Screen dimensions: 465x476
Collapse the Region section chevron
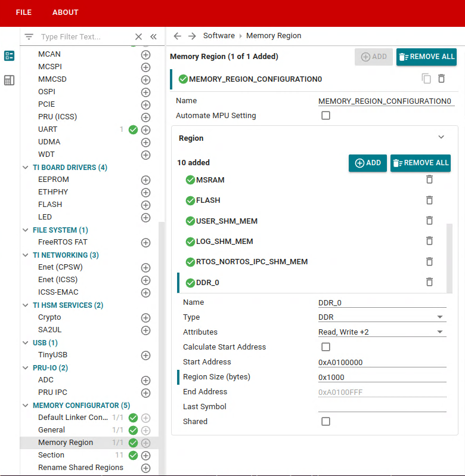point(441,137)
